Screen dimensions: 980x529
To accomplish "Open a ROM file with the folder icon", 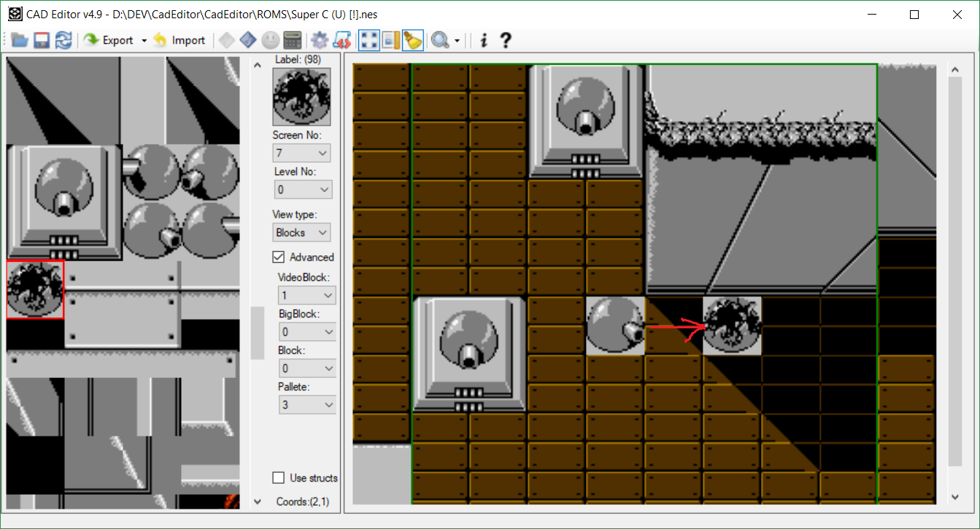I will (20, 40).
